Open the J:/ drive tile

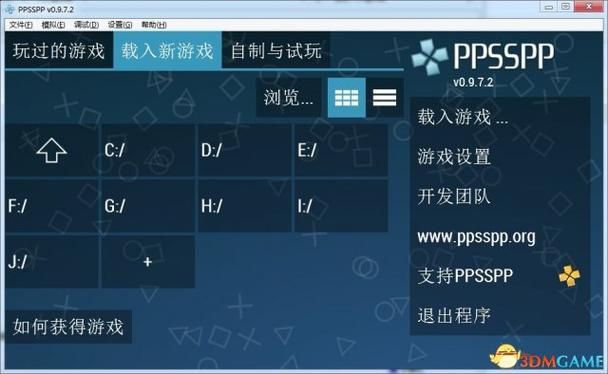click(x=52, y=262)
